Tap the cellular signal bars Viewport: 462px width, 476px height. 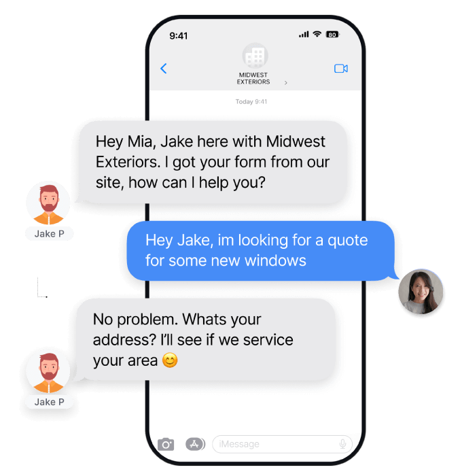(x=304, y=34)
